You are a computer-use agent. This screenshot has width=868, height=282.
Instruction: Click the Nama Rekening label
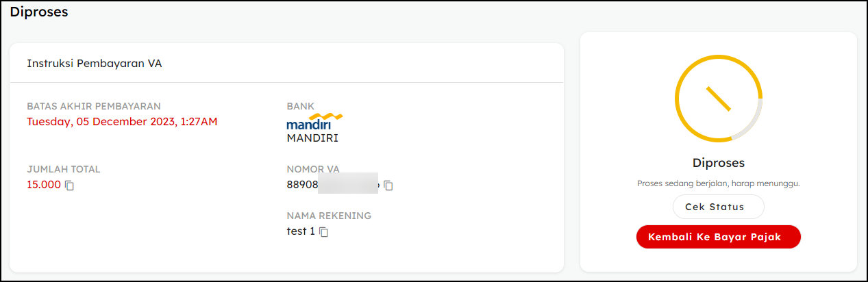329,216
